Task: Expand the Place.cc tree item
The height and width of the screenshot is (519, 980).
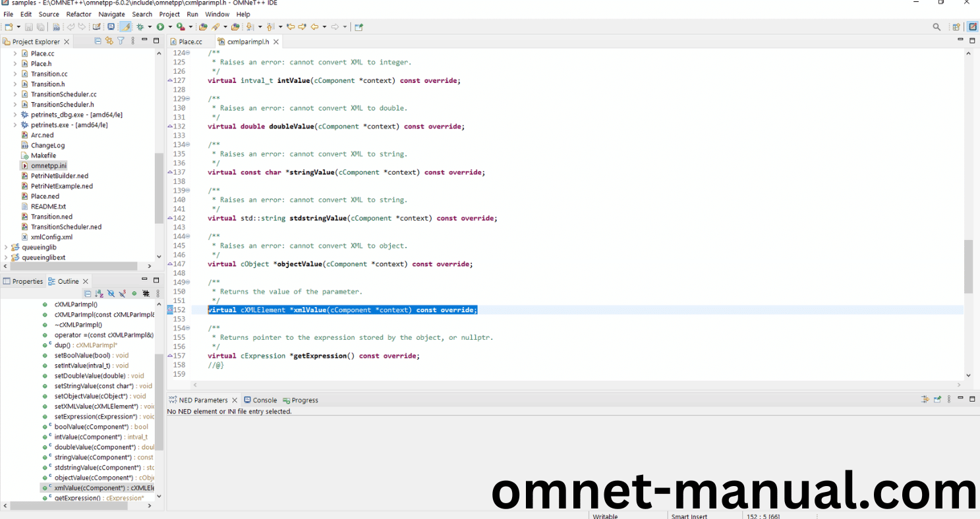Action: pyautogui.click(x=15, y=53)
